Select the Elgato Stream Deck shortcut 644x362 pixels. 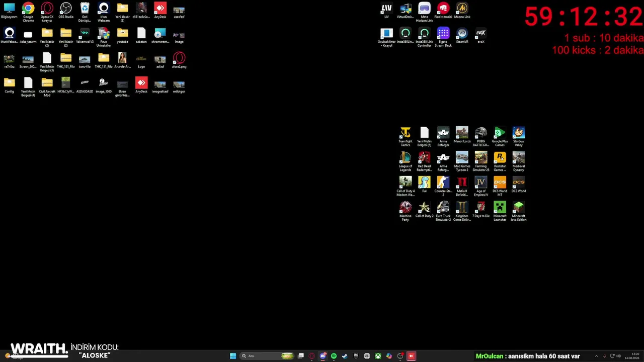(443, 37)
